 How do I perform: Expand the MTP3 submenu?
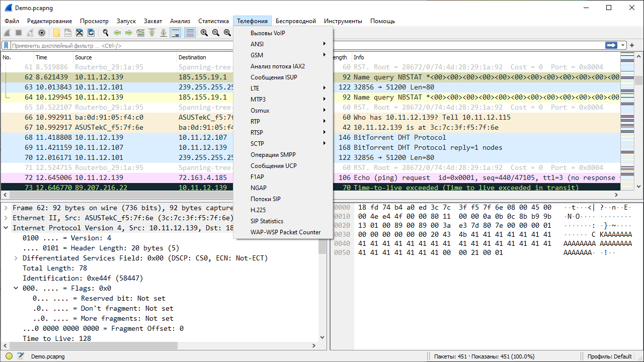tap(283, 100)
